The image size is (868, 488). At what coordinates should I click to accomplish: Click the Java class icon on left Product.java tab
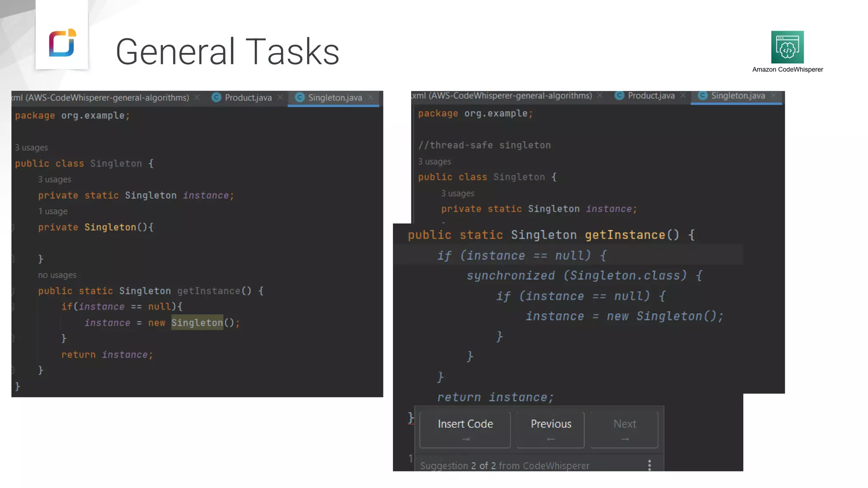tap(216, 97)
